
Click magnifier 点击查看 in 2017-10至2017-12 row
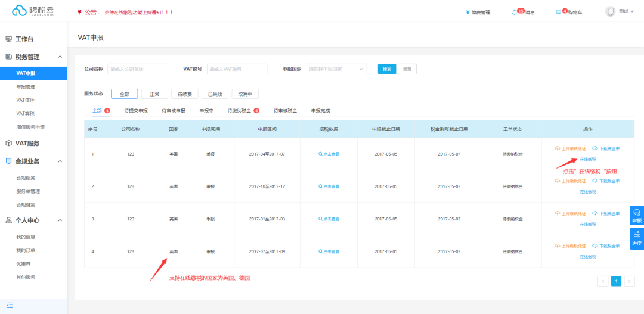(329, 186)
